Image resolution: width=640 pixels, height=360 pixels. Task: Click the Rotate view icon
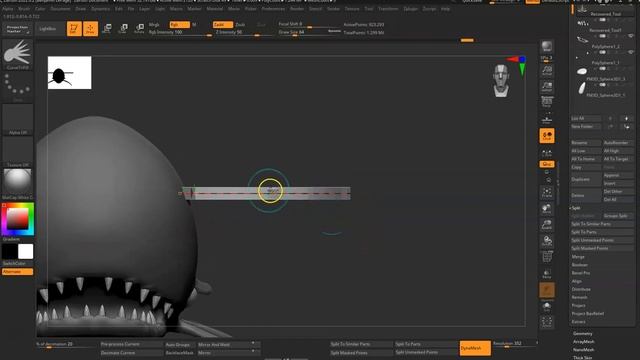pyautogui.click(x=547, y=241)
